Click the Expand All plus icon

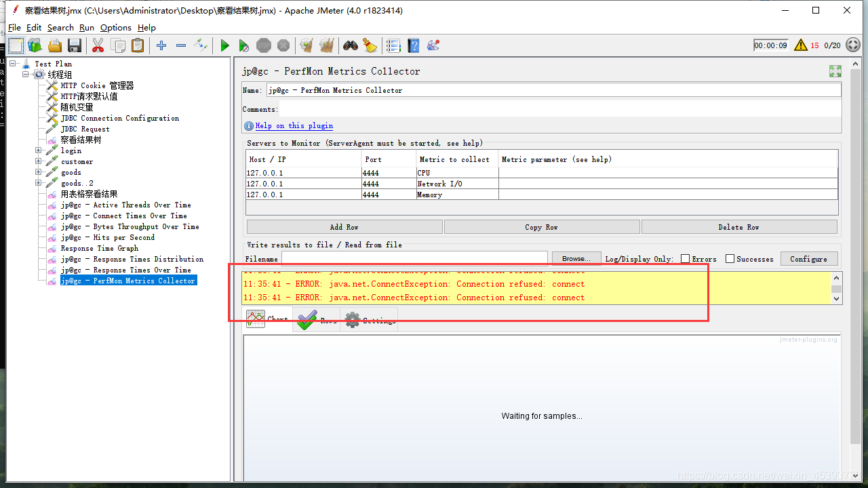(161, 45)
